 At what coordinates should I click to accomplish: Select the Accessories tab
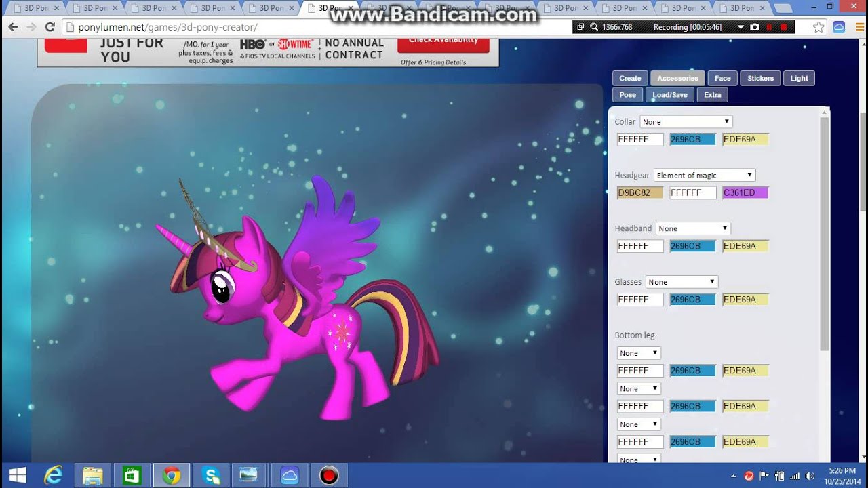pyautogui.click(x=677, y=78)
